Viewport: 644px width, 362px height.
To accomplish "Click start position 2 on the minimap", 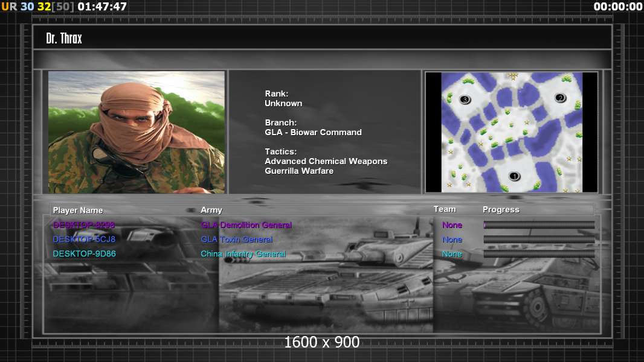I will [560, 98].
